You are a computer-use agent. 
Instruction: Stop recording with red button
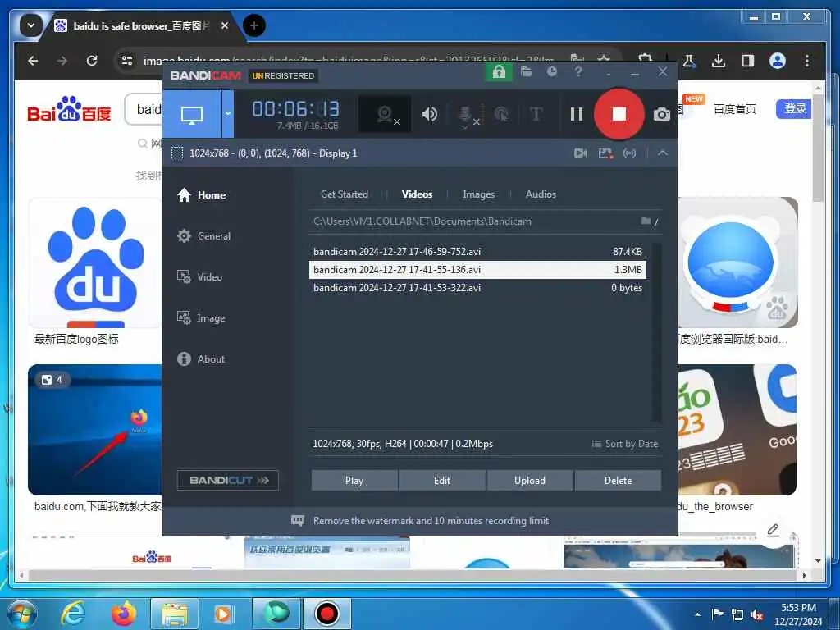click(619, 114)
